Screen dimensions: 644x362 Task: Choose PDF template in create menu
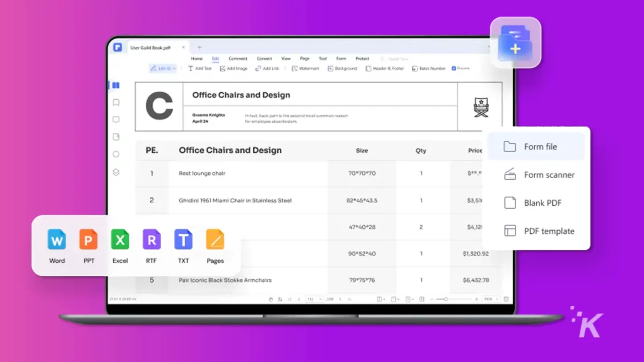click(x=539, y=231)
